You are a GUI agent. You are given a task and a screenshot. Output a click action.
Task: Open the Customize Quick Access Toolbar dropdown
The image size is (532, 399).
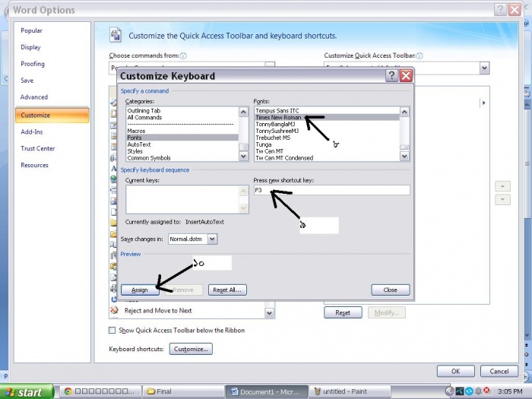pos(485,68)
